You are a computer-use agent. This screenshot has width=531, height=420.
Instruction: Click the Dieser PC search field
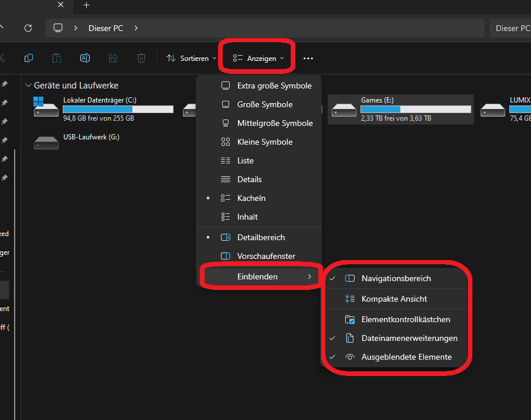[x=510, y=28]
